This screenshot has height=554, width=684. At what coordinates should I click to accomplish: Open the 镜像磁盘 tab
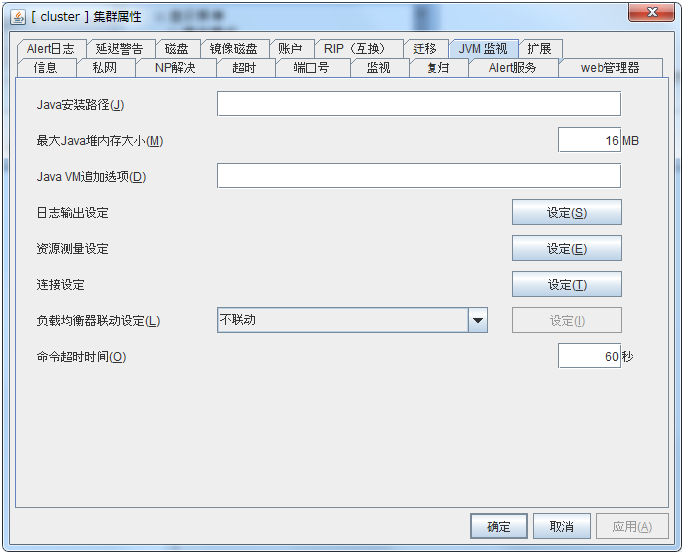(234, 48)
